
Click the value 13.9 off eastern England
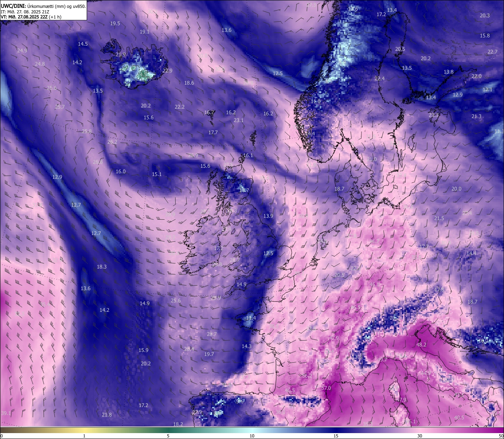pyautogui.click(x=268, y=216)
